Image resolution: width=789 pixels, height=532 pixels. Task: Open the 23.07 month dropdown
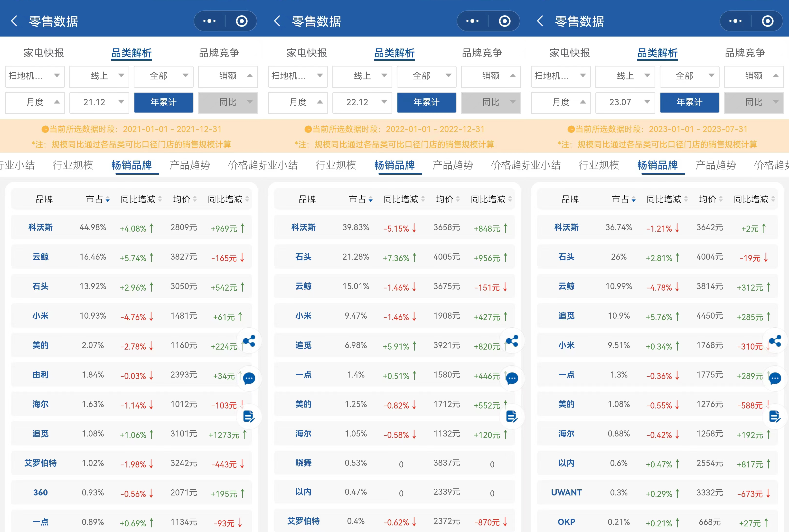(x=625, y=102)
